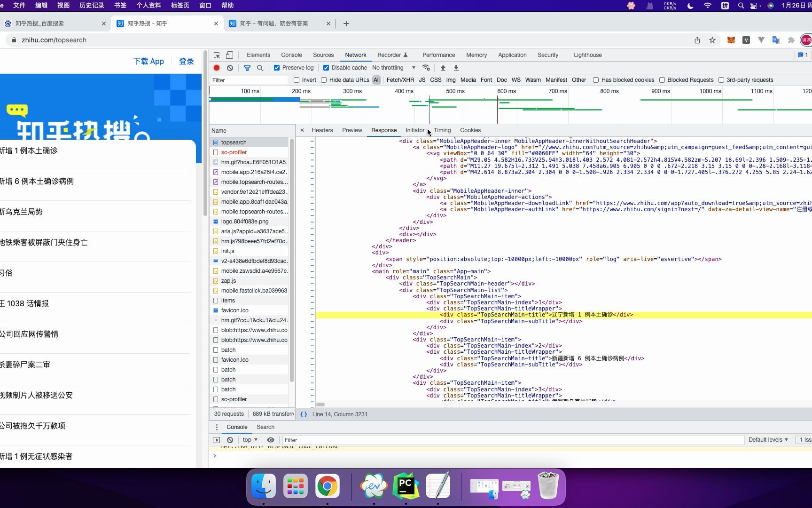Show the console sidebar icon
812x508 pixels.
[x=216, y=440]
